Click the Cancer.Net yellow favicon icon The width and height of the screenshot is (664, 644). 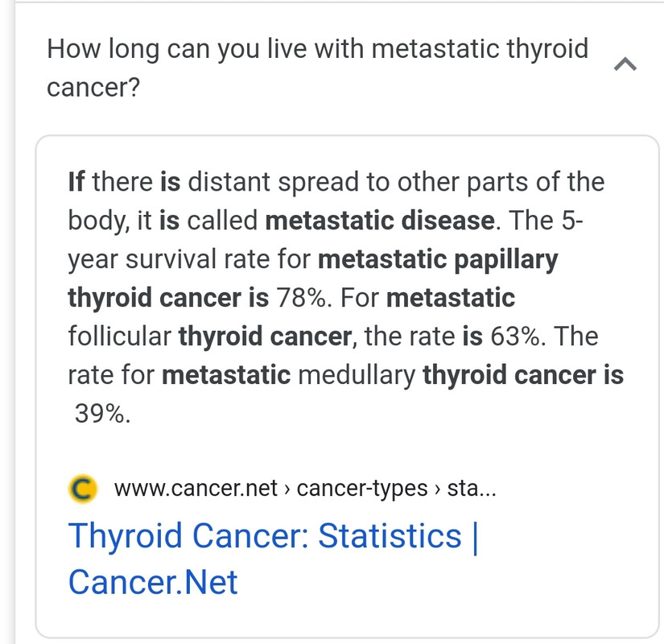[83, 489]
